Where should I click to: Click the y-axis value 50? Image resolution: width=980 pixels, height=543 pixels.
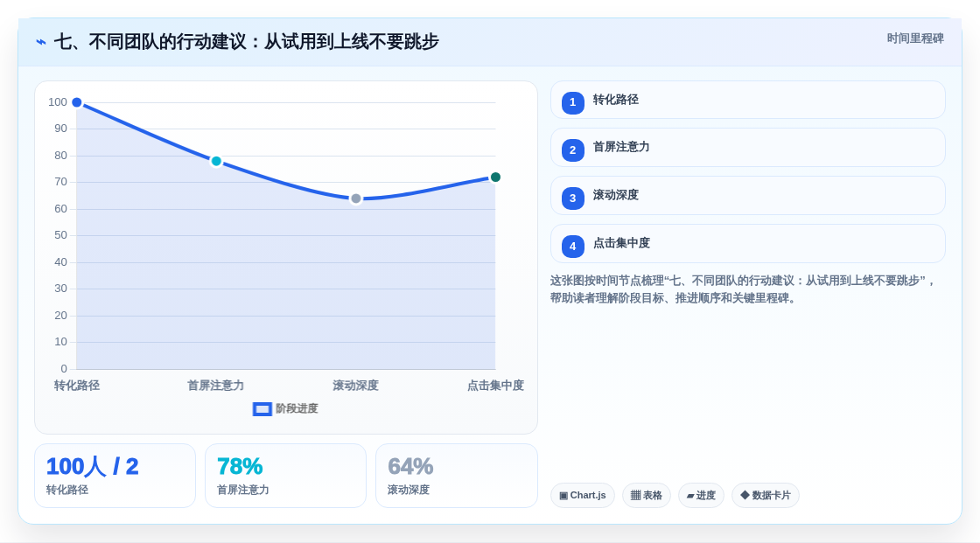click(60, 235)
